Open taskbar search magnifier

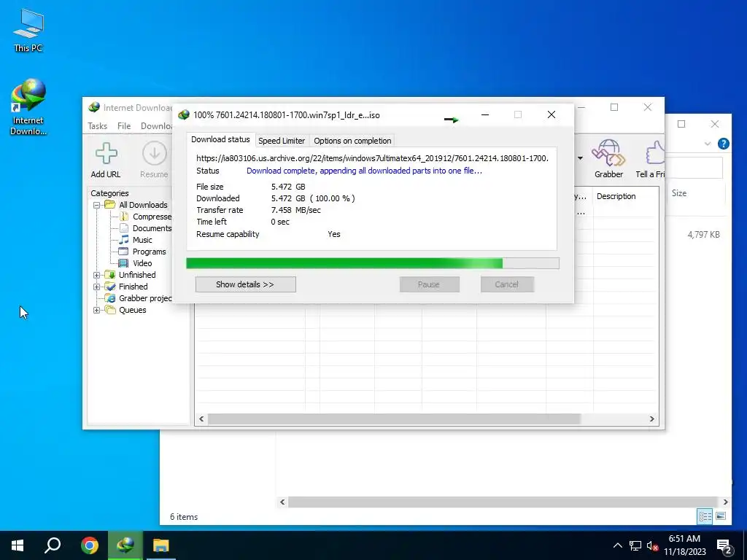click(x=53, y=545)
